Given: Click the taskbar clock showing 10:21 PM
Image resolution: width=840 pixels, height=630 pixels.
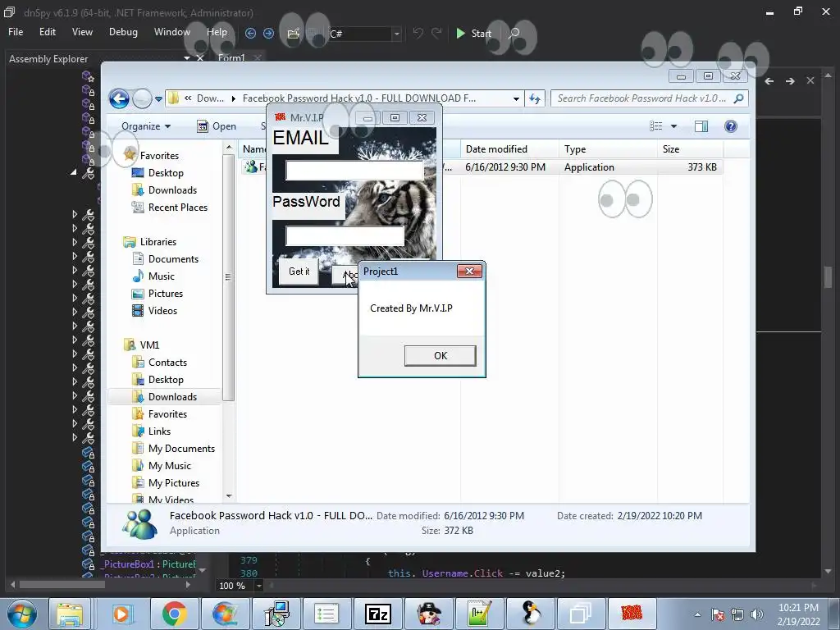Looking at the screenshot, I should coord(798,608).
